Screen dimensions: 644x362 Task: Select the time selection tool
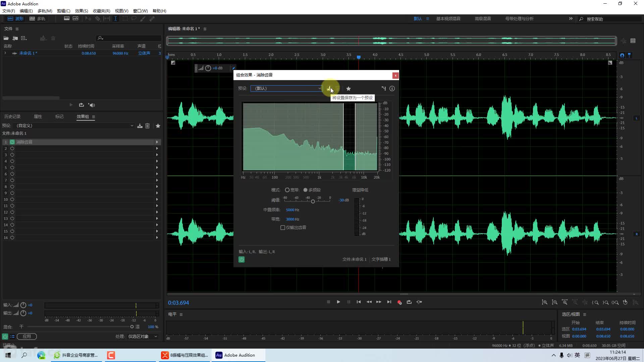point(115,19)
